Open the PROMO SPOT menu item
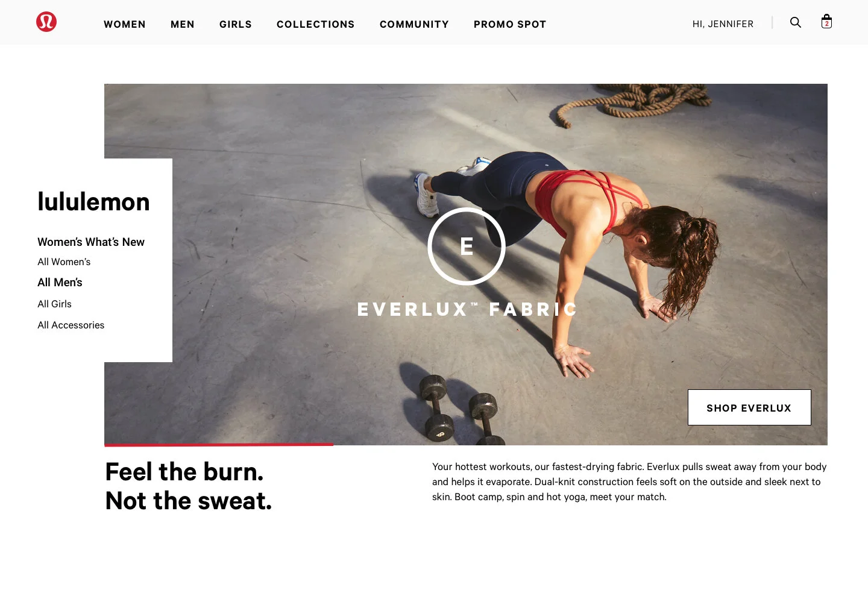868x596 pixels. tap(510, 24)
